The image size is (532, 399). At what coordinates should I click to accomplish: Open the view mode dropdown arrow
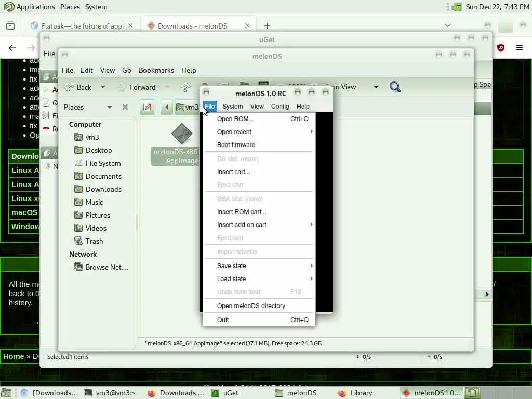(x=376, y=87)
